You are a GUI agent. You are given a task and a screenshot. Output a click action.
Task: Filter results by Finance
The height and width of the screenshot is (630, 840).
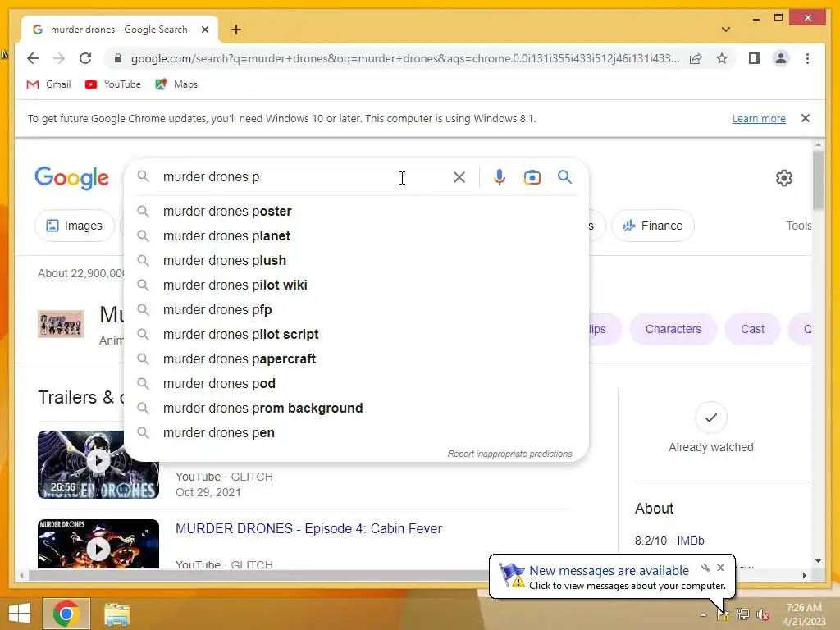pos(652,226)
